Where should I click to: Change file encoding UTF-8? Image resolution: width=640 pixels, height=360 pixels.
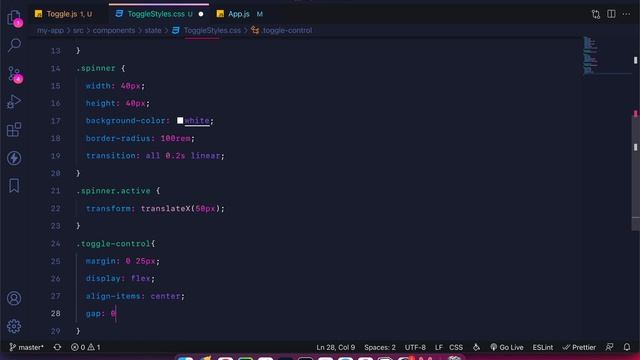tap(415, 347)
